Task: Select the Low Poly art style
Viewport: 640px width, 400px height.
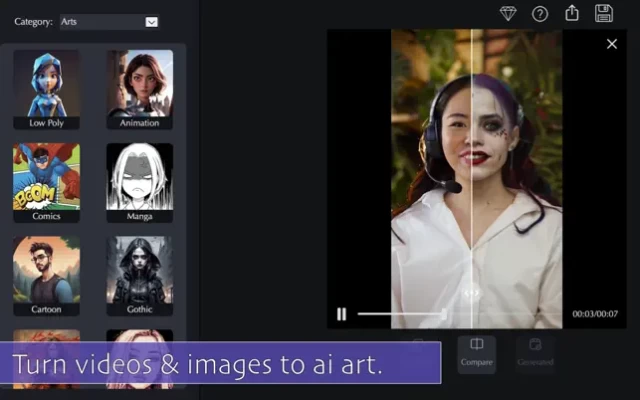Action: [x=46, y=89]
